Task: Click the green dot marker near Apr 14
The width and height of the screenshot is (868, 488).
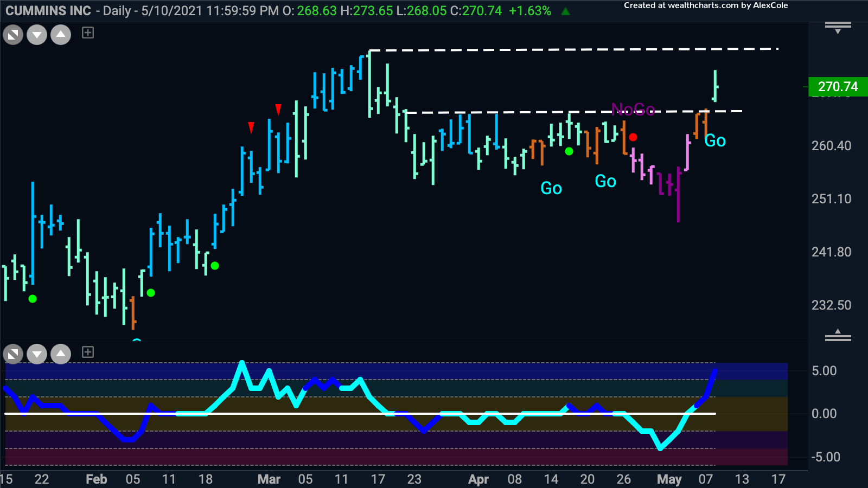Action: (569, 151)
